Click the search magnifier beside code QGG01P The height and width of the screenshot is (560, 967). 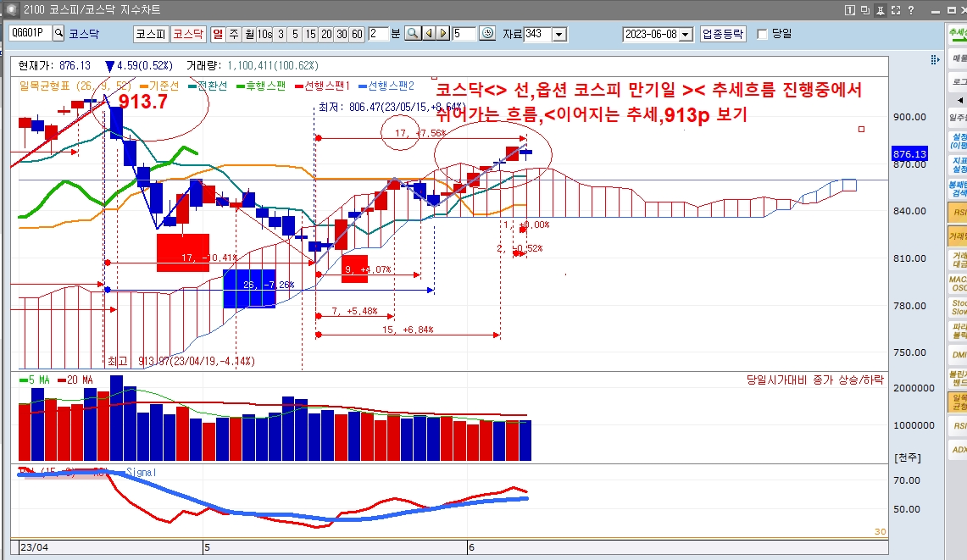point(58,34)
